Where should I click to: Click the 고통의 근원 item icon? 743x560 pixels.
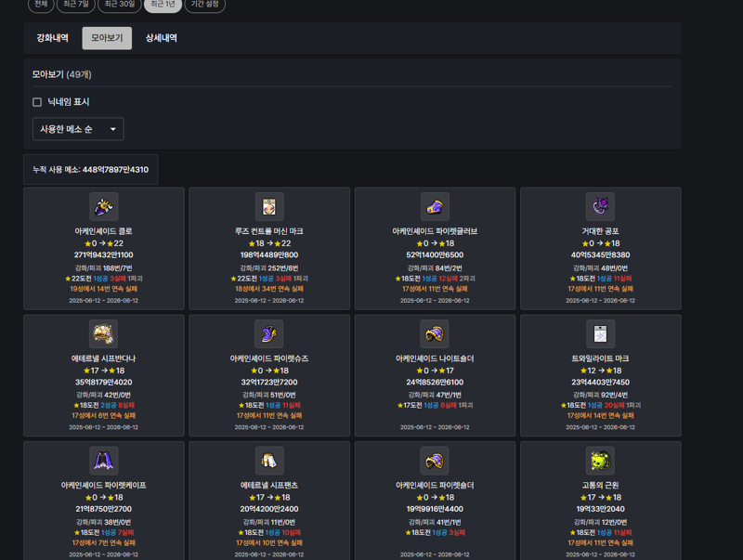600,461
